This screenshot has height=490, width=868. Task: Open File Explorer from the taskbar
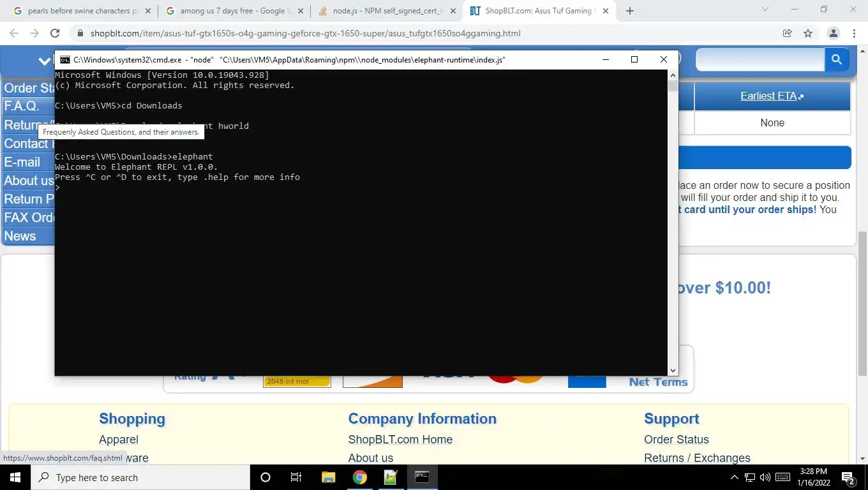point(328,477)
